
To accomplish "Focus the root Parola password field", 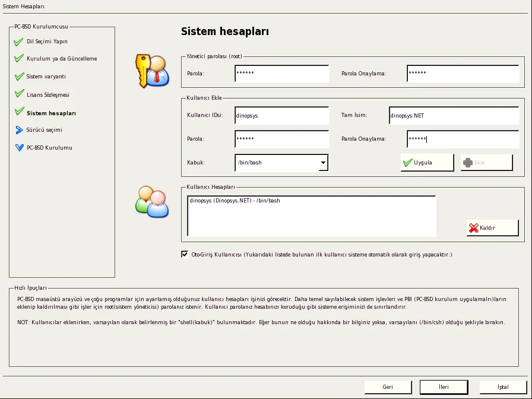I will point(281,73).
